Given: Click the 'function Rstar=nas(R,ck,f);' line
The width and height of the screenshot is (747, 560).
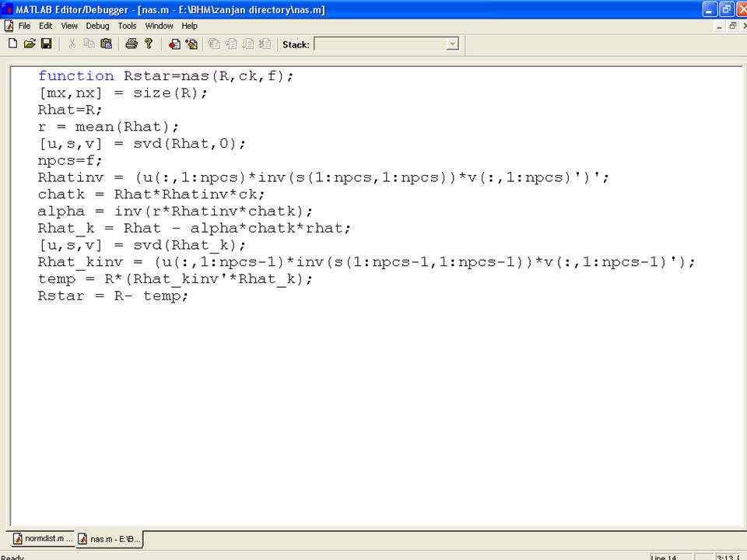Looking at the screenshot, I should click(x=166, y=75).
